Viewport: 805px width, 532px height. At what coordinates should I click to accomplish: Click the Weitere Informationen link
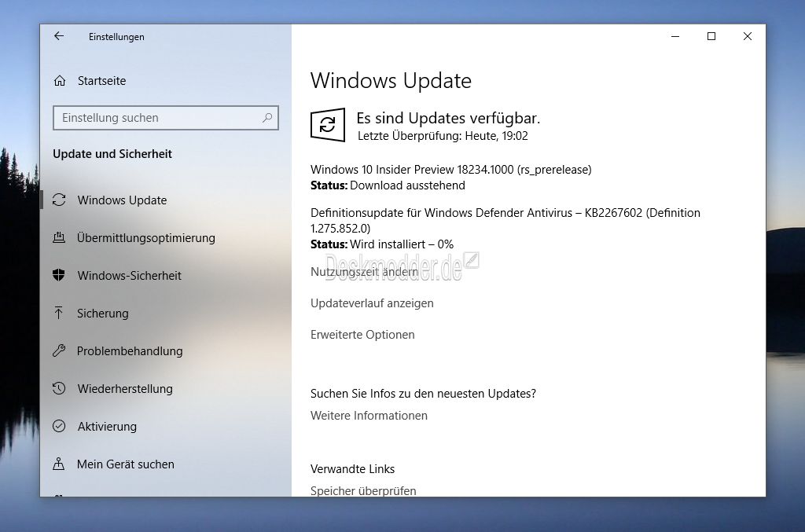(369, 416)
